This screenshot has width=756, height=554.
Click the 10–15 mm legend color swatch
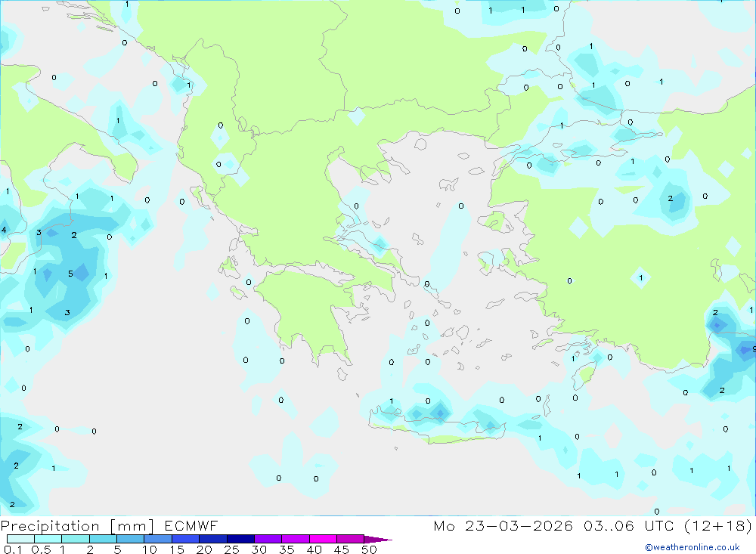coord(158,539)
